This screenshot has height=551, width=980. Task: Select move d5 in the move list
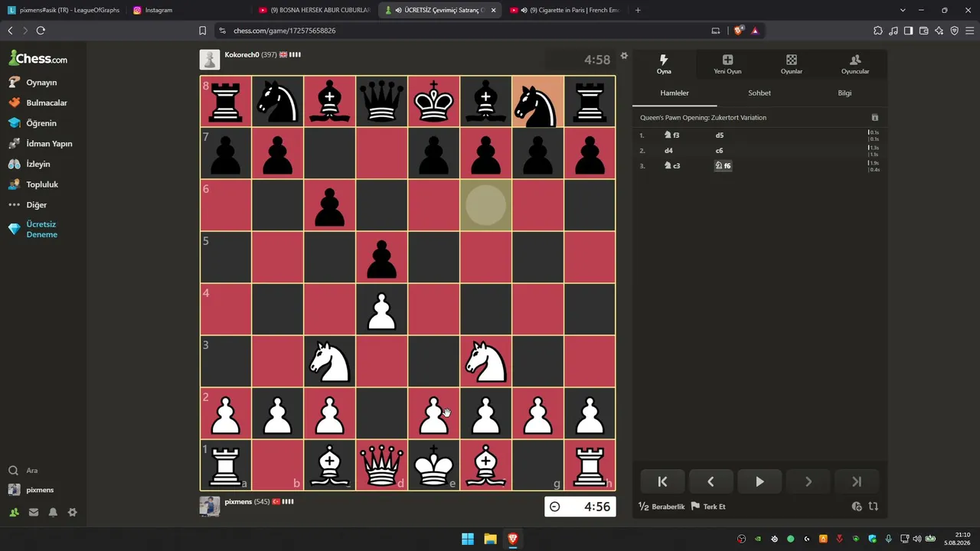tap(720, 135)
